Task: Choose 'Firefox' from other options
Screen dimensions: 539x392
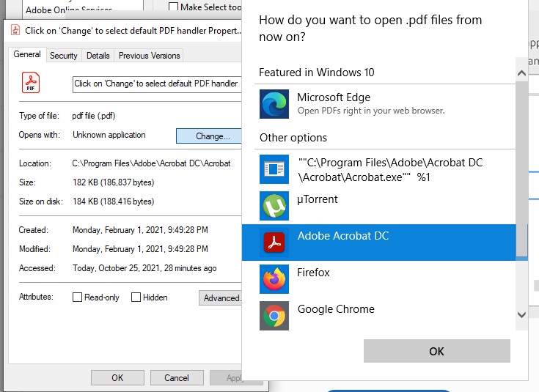Action: [x=313, y=273]
